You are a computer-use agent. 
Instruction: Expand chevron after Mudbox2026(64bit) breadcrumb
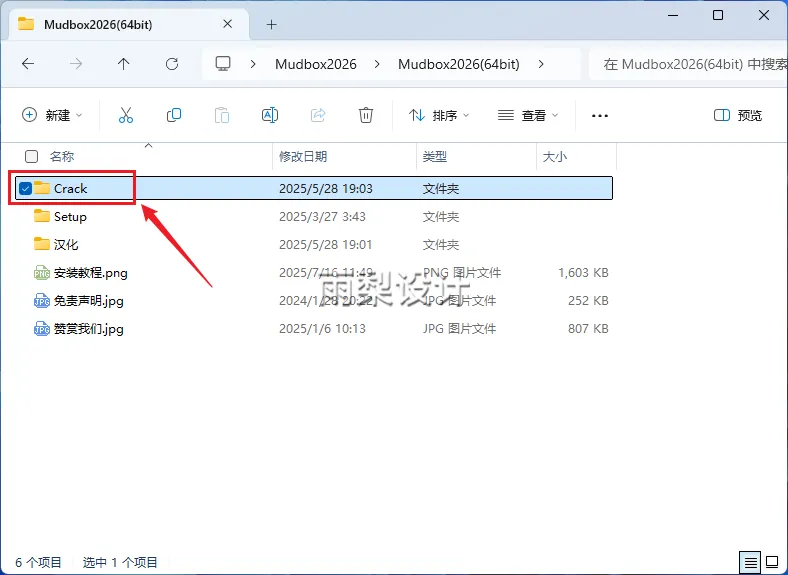point(541,64)
